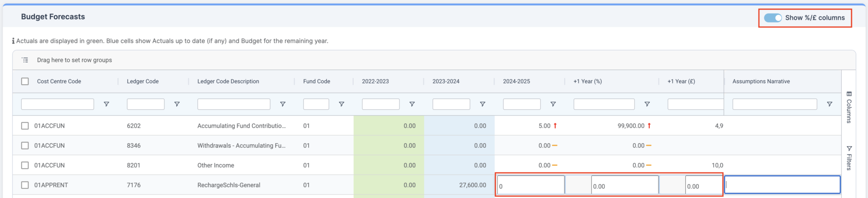Click filter icon for 2022-2023 column
The image size is (868, 198).
tap(412, 104)
